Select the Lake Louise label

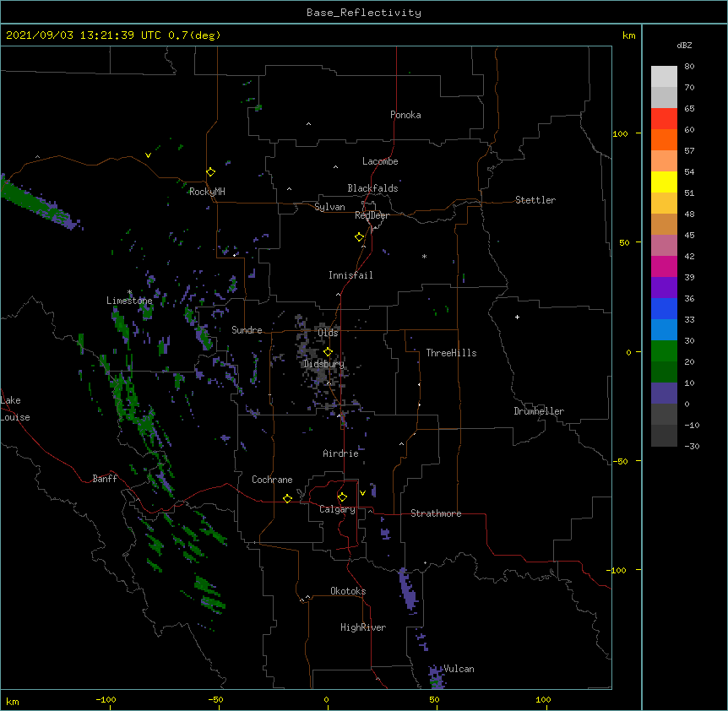15,409
